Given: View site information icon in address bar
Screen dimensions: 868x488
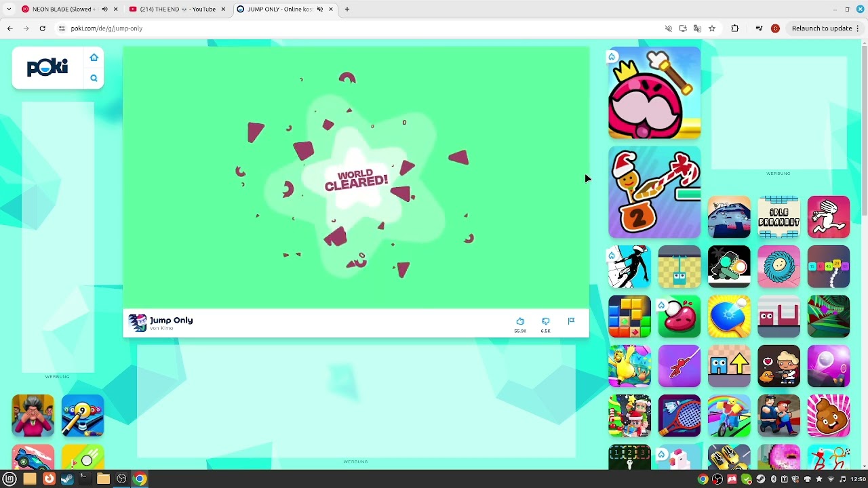Looking at the screenshot, I should click(62, 28).
